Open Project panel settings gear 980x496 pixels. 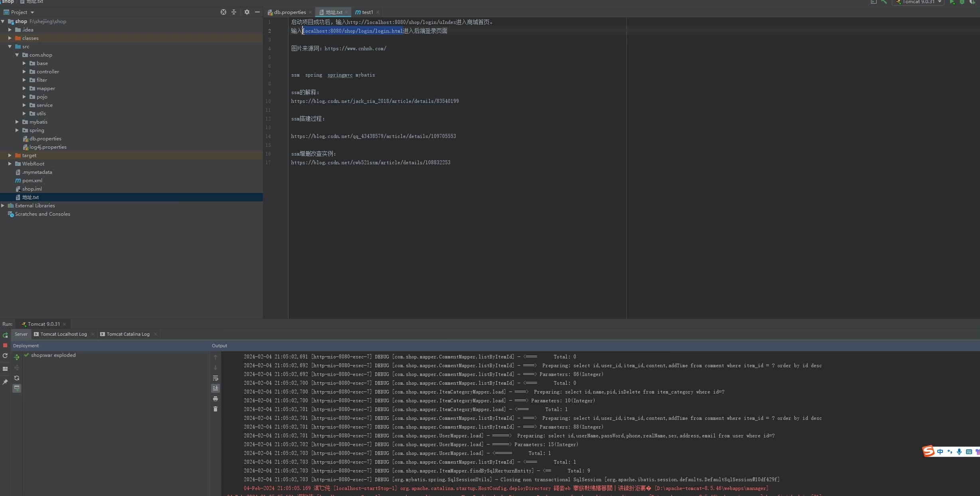click(x=247, y=12)
